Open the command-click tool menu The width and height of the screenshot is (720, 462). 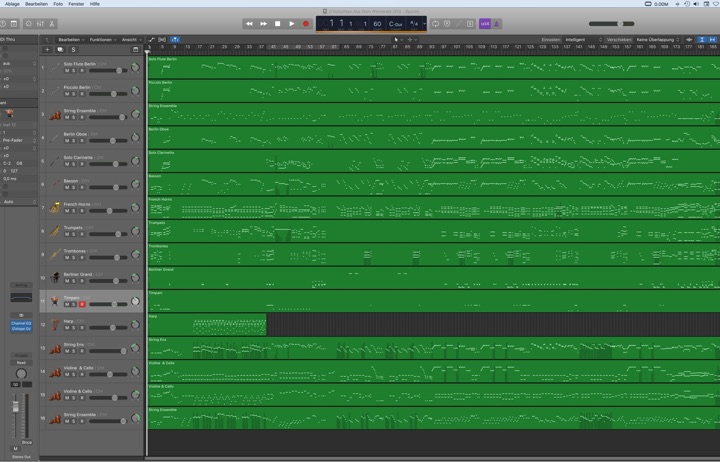coord(412,39)
